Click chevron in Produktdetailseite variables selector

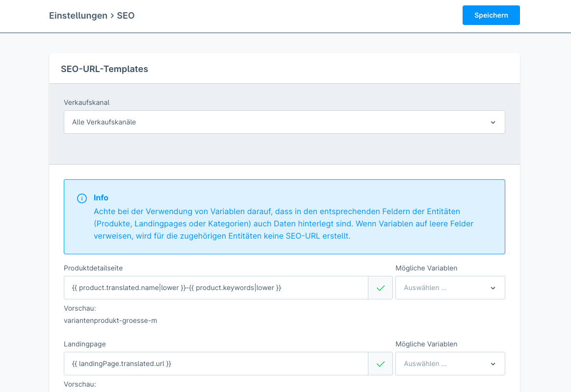[493, 288]
